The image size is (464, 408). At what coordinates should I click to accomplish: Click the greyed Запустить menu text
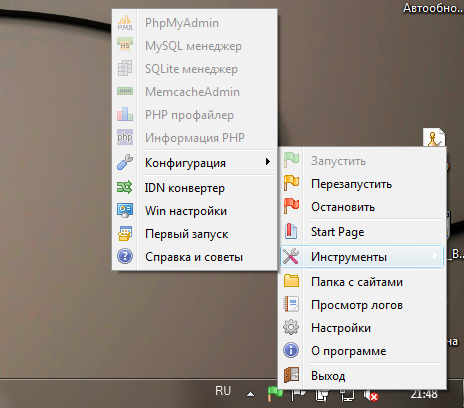(338, 161)
